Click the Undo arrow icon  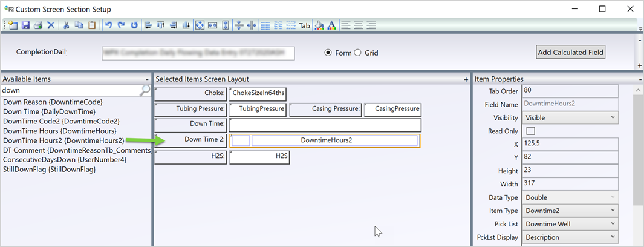click(x=108, y=25)
